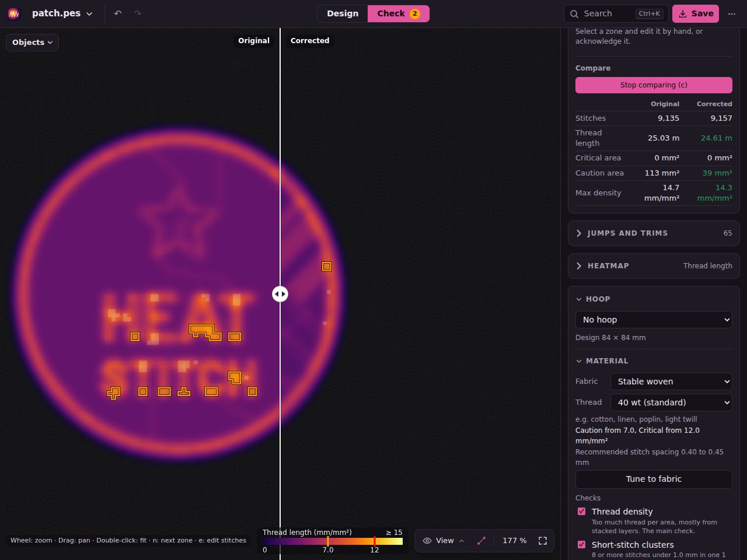Open the more options ellipsis menu
Image resolution: width=747 pixels, height=560 pixels.
[732, 13]
